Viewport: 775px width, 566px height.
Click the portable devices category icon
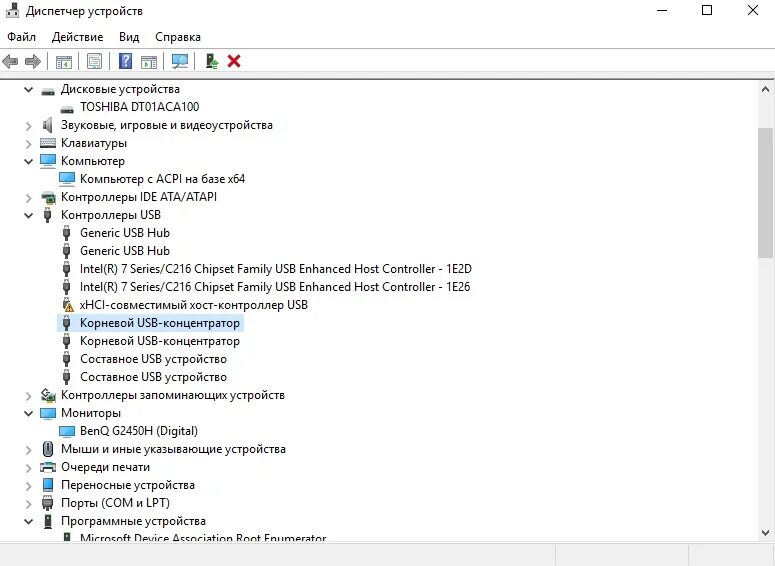pos(47,485)
